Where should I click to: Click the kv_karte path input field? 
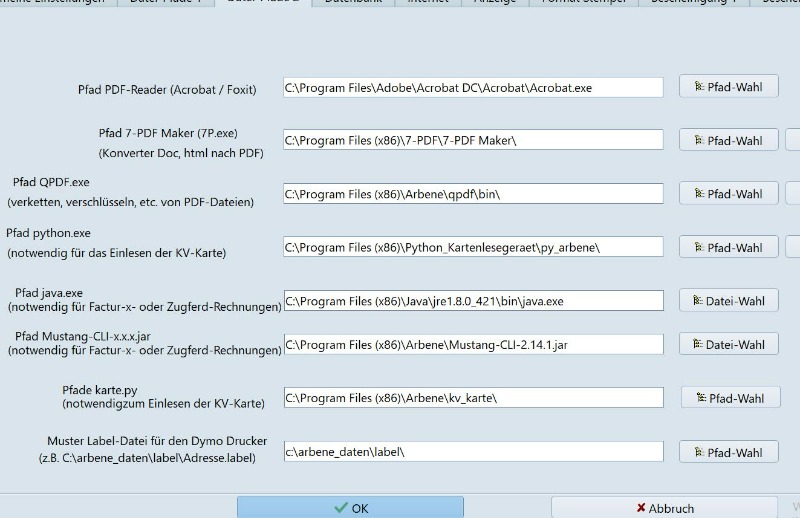click(x=472, y=398)
